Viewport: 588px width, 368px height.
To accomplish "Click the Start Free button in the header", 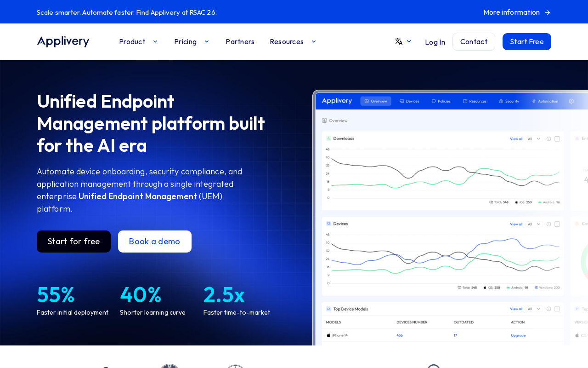I will click(527, 42).
